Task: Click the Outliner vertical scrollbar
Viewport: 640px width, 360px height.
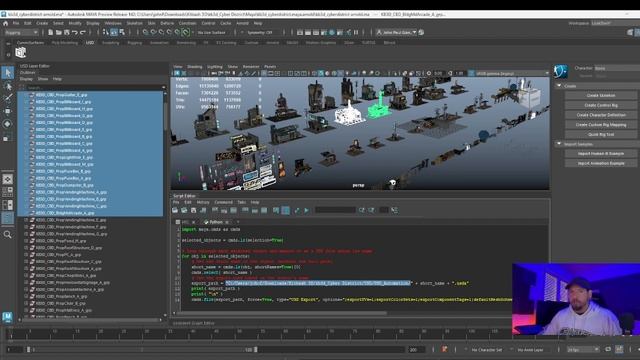Action: click(x=165, y=116)
